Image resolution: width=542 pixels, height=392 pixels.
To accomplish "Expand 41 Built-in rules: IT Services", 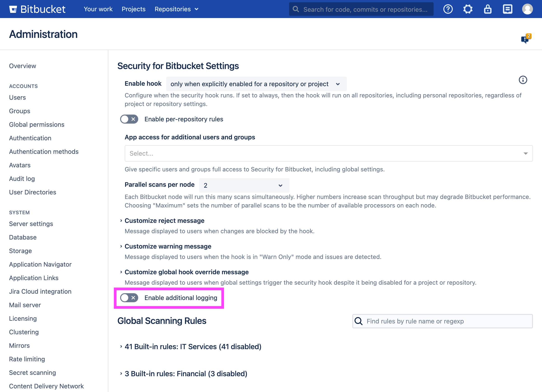I will coord(193,347).
